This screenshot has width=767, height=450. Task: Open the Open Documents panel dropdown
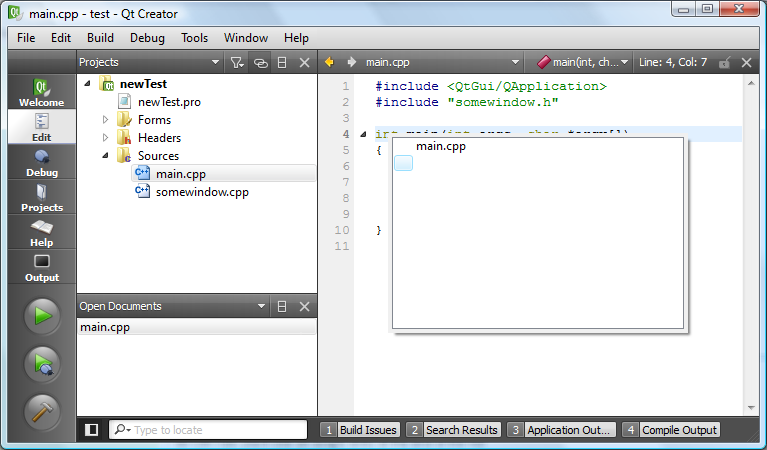[261, 306]
